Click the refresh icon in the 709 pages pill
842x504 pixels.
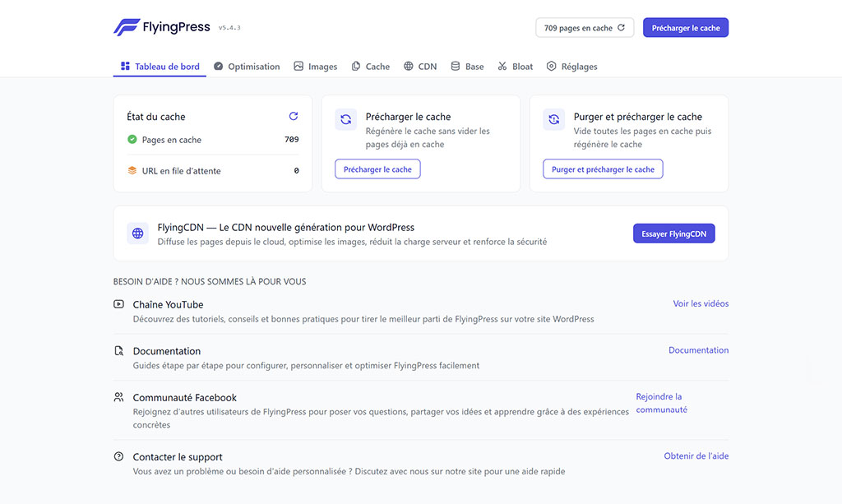pyautogui.click(x=622, y=27)
